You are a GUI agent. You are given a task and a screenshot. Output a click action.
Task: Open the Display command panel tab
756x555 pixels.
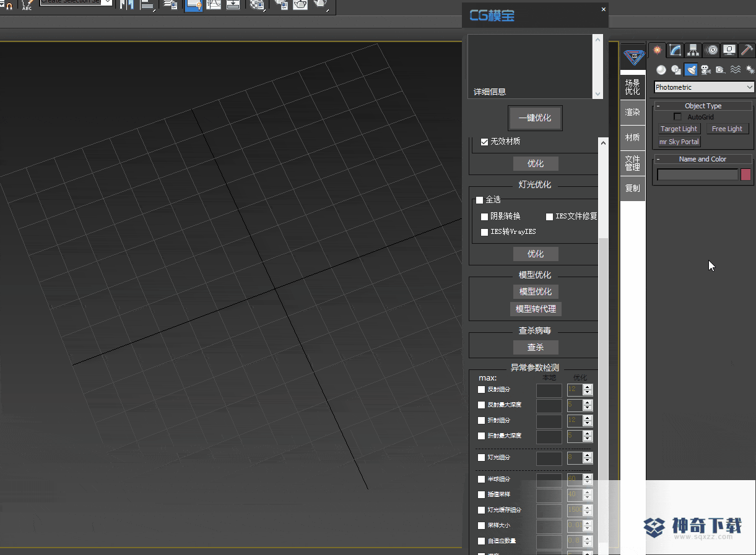[729, 50]
